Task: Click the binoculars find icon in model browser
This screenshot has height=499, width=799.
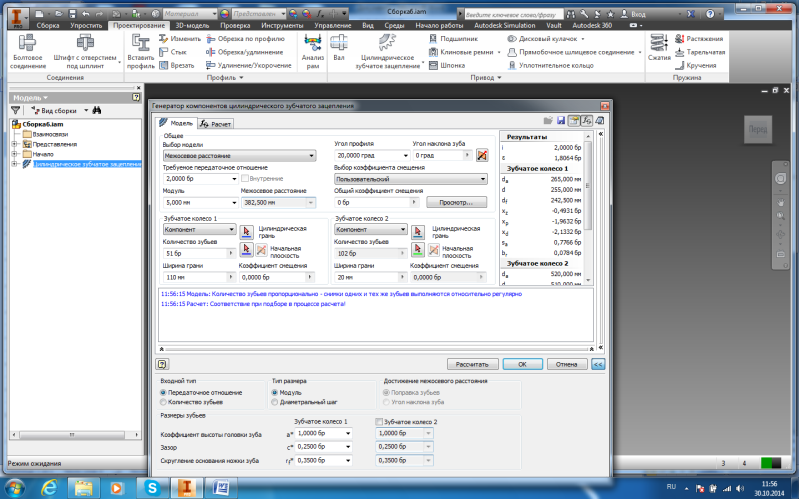Action: 97,110
